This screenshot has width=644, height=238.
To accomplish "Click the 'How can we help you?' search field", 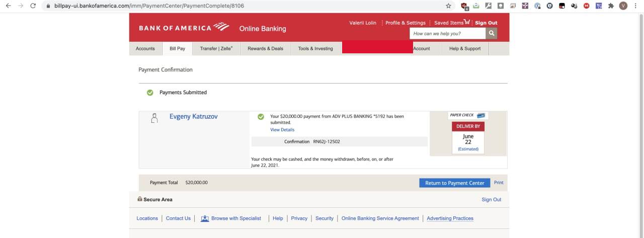I will (448, 34).
